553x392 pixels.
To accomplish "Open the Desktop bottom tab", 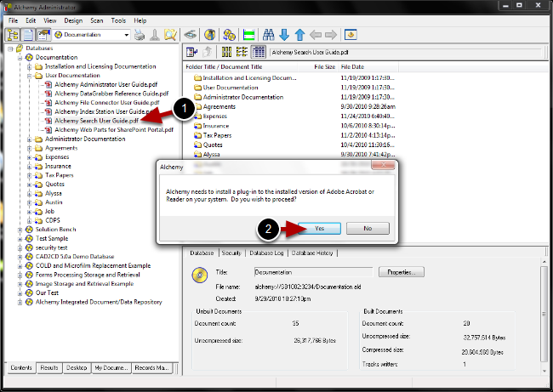I will (77, 367).
